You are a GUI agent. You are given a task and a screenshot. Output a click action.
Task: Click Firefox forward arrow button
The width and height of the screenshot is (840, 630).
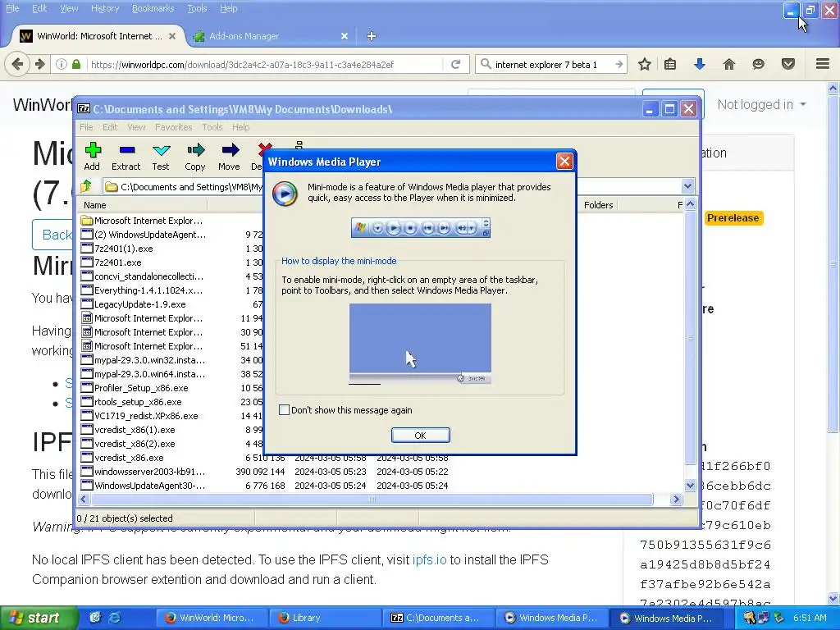[39, 64]
